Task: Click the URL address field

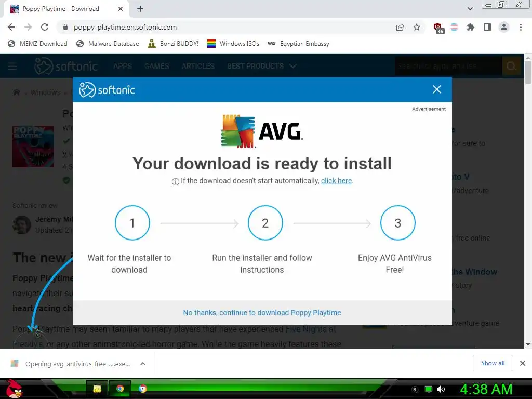Action: 228,27
